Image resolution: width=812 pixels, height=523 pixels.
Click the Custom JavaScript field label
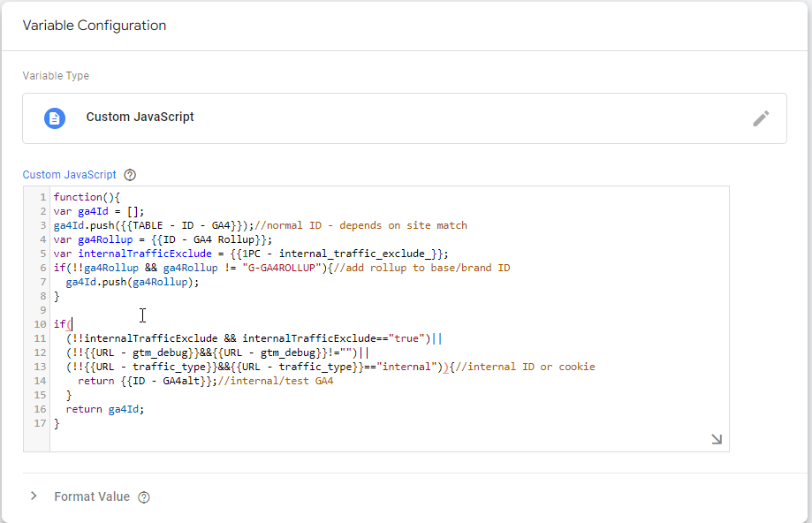coord(69,175)
